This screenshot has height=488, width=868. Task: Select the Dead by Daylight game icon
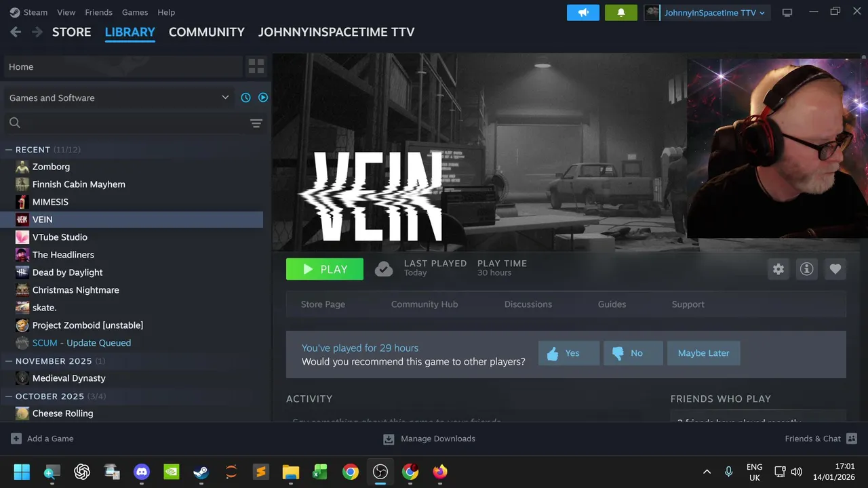coord(22,272)
